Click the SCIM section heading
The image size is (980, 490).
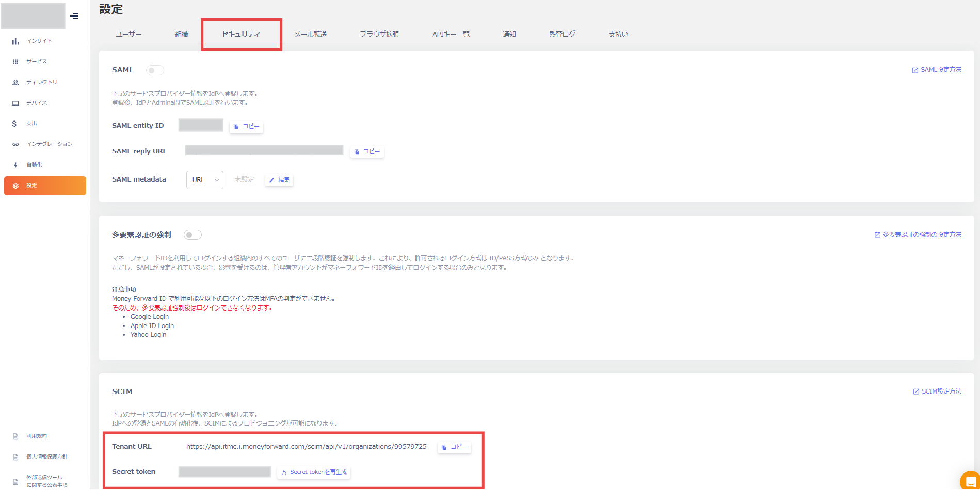pos(122,391)
